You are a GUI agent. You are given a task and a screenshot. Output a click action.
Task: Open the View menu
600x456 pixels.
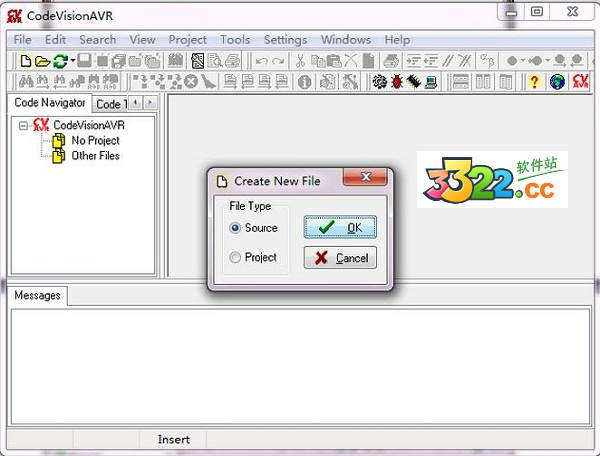pyautogui.click(x=142, y=40)
